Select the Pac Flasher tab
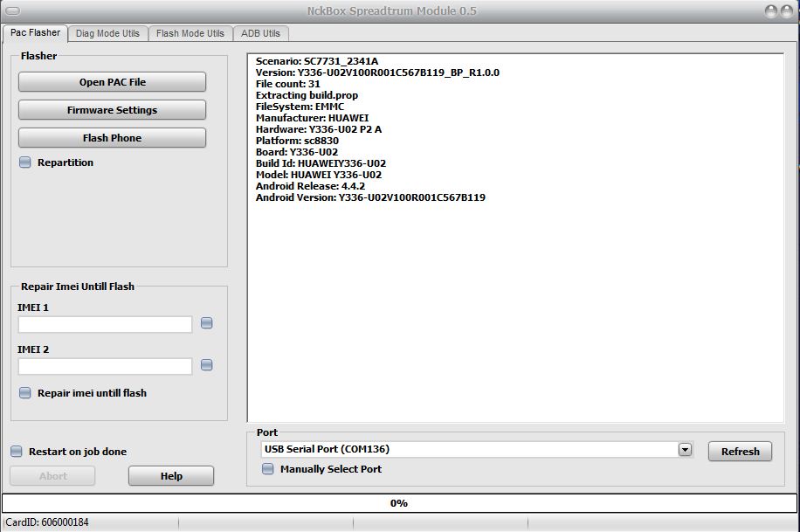This screenshot has height=532, width=800. pos(35,32)
